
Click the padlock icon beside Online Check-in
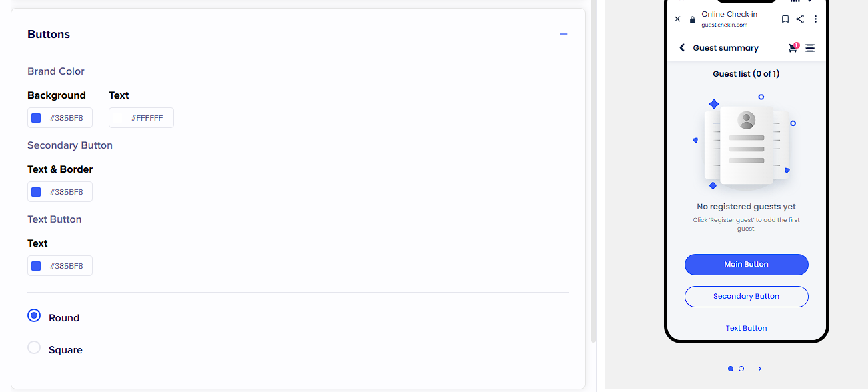[693, 20]
